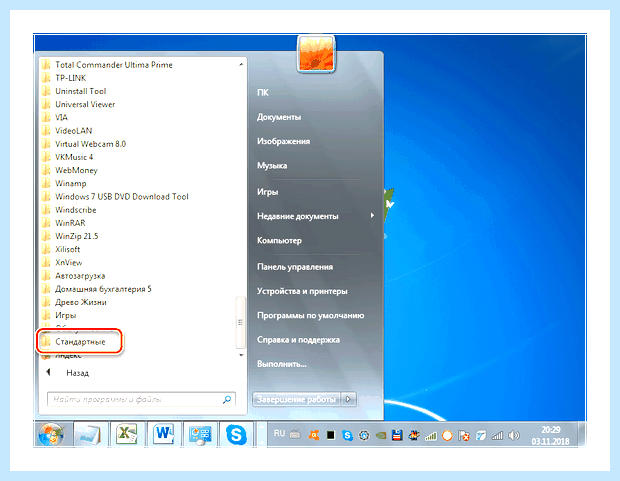Open the control panel taskbar icon

200,434
